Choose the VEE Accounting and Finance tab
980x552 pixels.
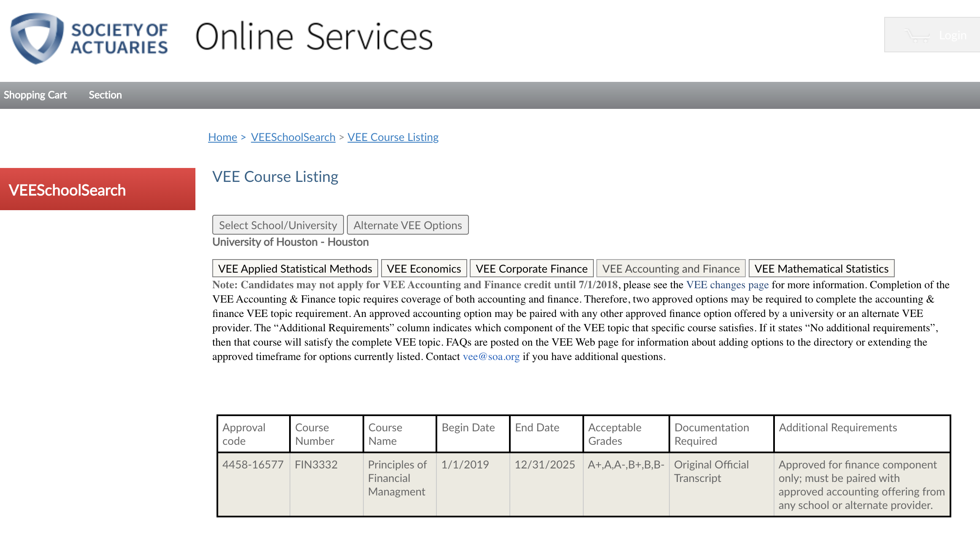(x=671, y=268)
